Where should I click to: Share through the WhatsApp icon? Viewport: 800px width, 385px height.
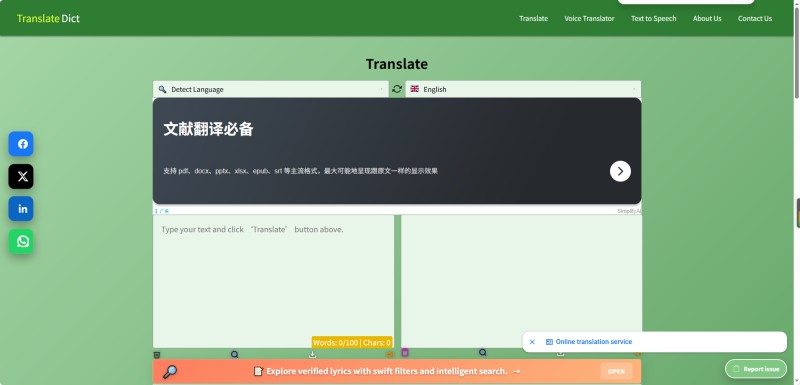tap(21, 241)
